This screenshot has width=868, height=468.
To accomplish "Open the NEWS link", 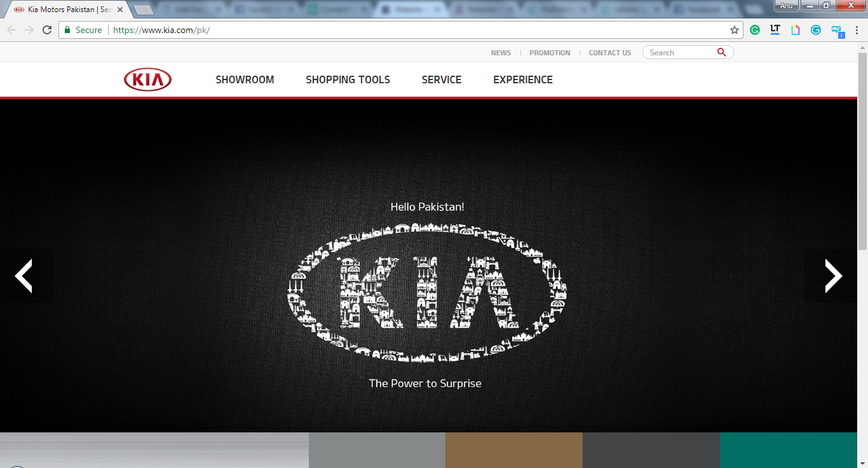I will tap(501, 53).
